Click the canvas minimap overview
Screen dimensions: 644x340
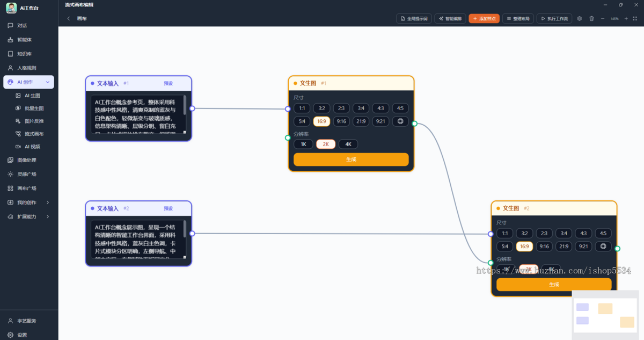coord(605,315)
